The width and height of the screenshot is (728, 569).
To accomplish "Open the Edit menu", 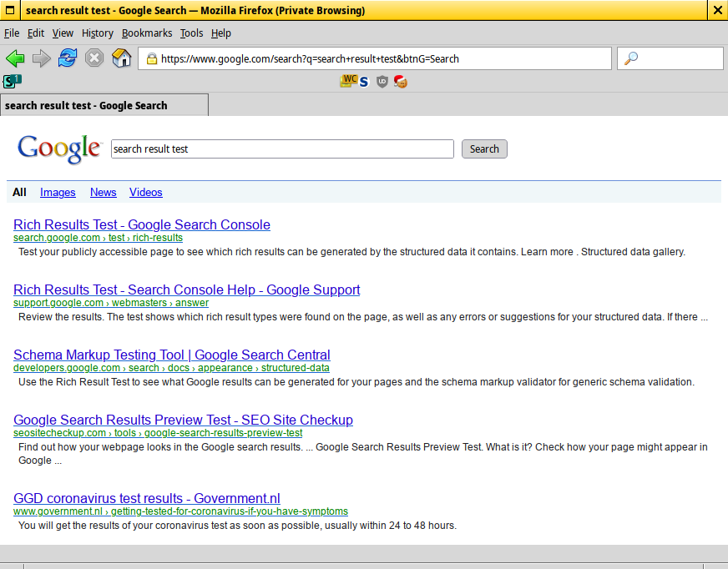I will click(x=36, y=33).
